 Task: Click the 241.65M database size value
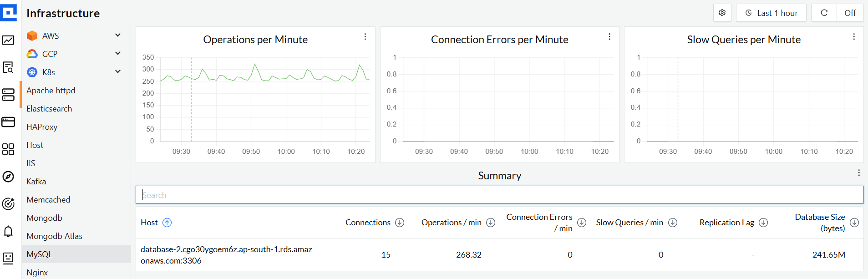click(828, 255)
